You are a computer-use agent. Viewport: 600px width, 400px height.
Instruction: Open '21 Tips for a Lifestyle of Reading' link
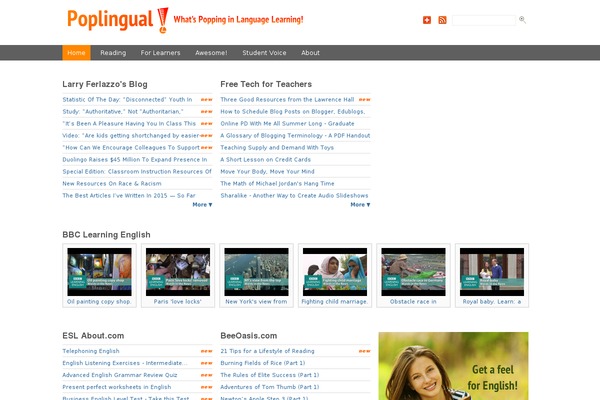pyautogui.click(x=267, y=351)
